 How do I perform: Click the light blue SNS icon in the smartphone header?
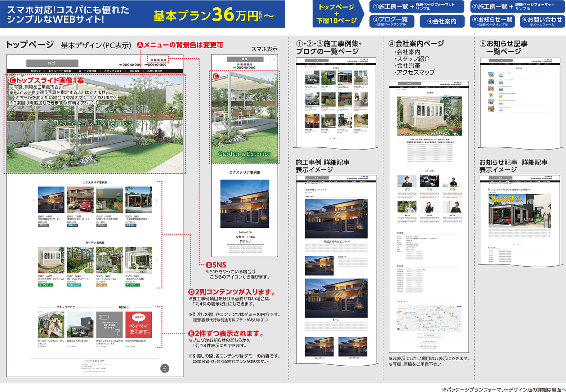click(238, 64)
